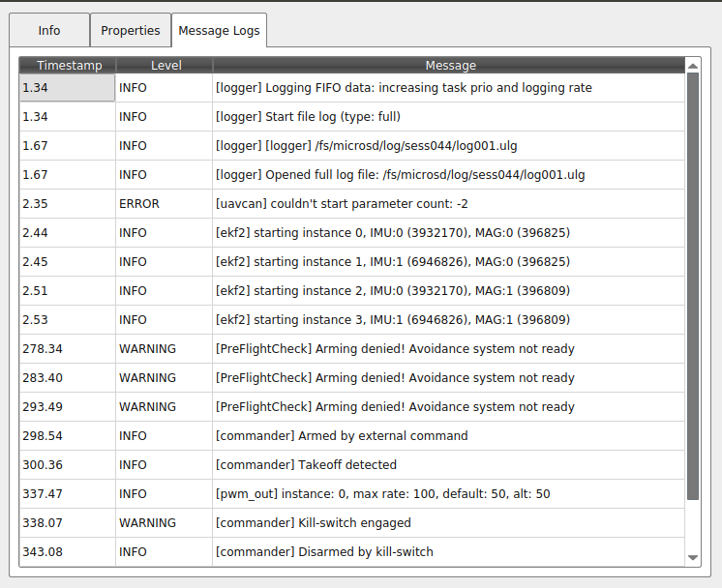Image resolution: width=722 pixels, height=588 pixels.
Task: Click timestamp 2.53 cell
Action: (67, 320)
